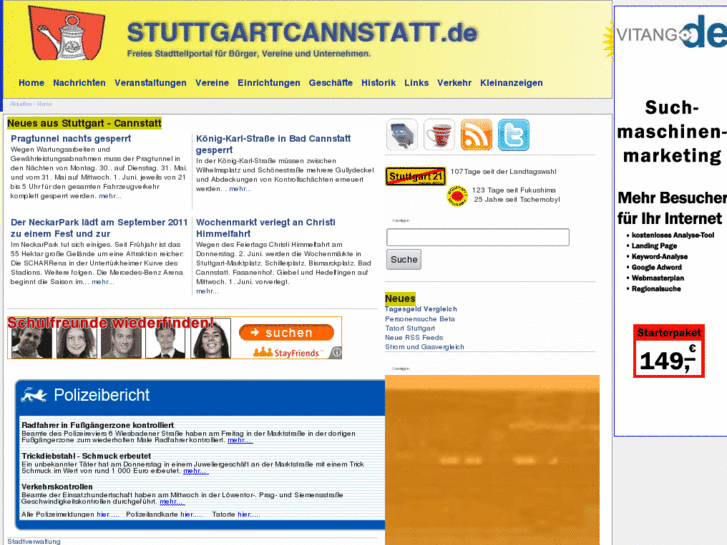727x545 pixels.
Task: Click mehr after Verkehrskontrollen report
Action: 172,501
